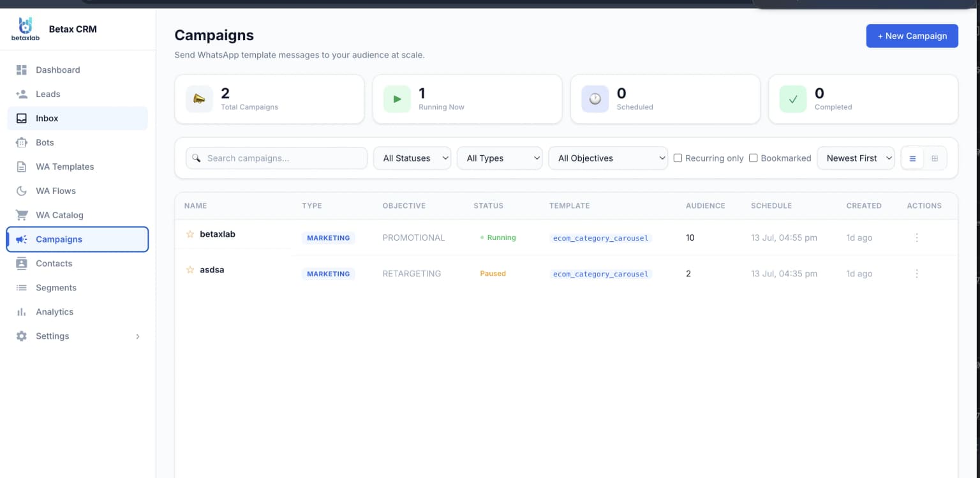Open WA Flows in sidebar

78,191
